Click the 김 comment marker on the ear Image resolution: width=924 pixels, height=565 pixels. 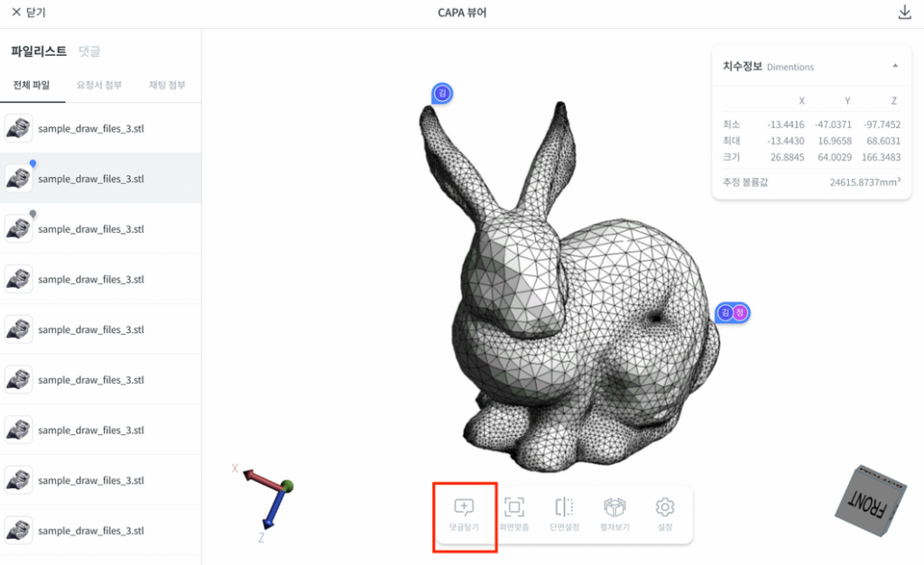[442, 93]
